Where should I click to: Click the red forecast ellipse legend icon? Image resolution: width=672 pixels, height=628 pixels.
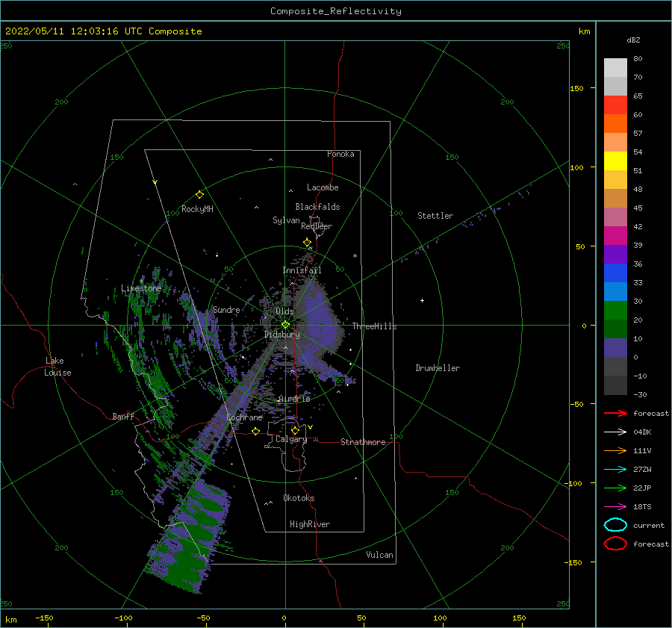tap(615, 544)
